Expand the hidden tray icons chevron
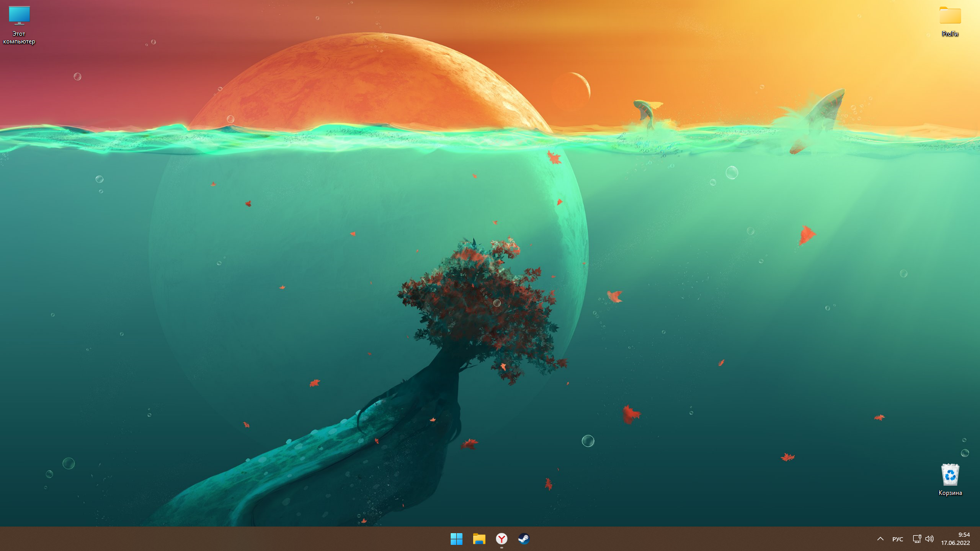The image size is (980, 551). [x=880, y=539]
